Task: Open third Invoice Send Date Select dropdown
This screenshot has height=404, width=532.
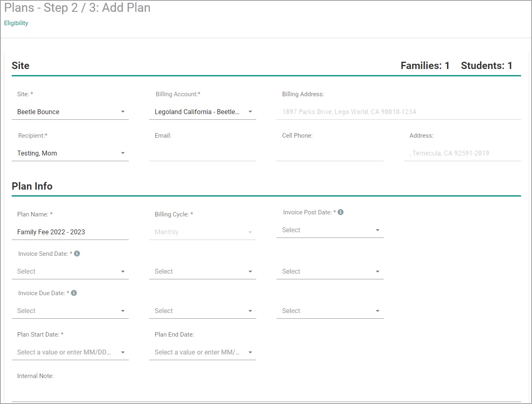Action: [x=330, y=271]
